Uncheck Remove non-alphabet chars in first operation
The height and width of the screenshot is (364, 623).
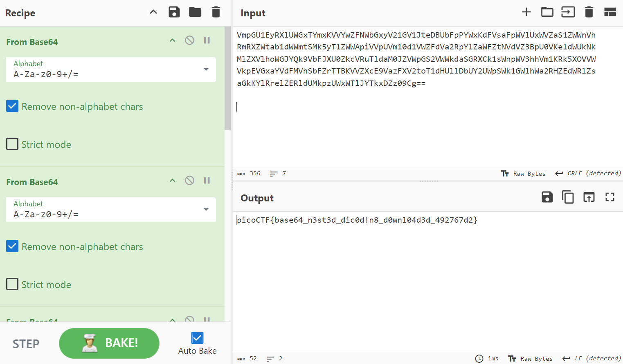(x=12, y=107)
